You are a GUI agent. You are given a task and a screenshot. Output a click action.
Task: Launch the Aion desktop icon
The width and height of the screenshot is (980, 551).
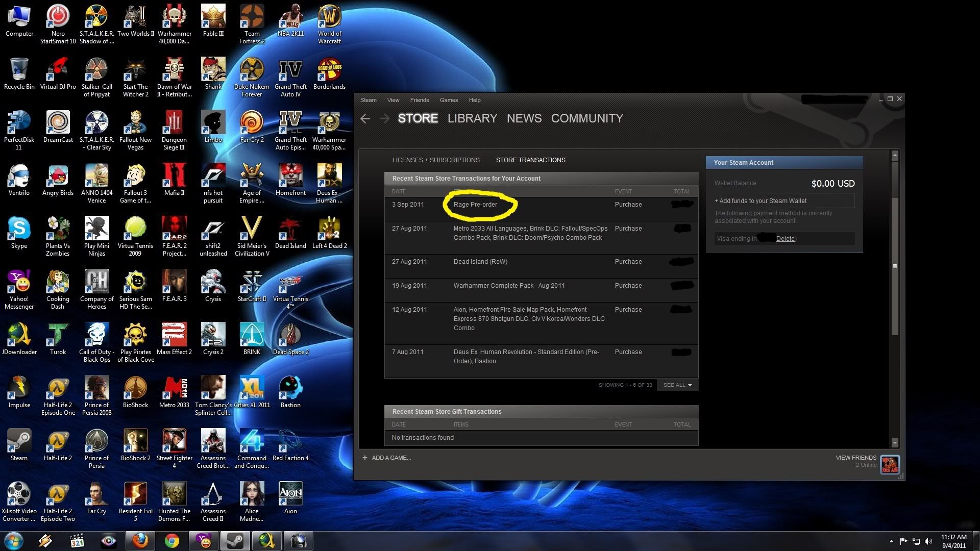[x=290, y=498]
